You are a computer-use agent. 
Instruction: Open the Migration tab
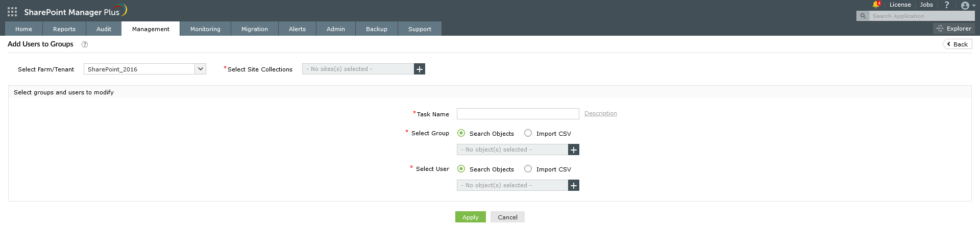[x=255, y=29]
